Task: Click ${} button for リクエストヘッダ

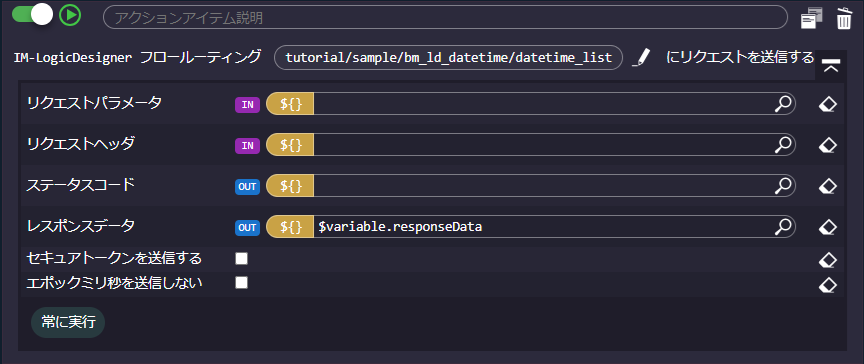Action: tap(290, 145)
